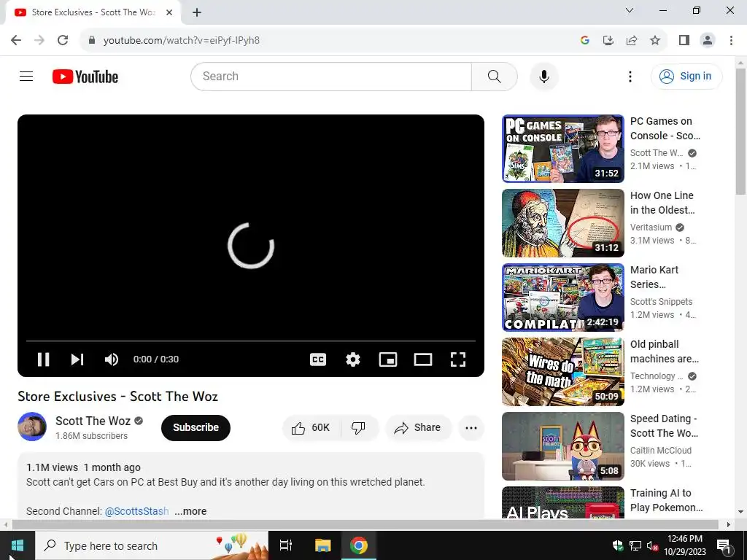
Task: Open YouTube settings three-dot menu
Action: [630, 76]
